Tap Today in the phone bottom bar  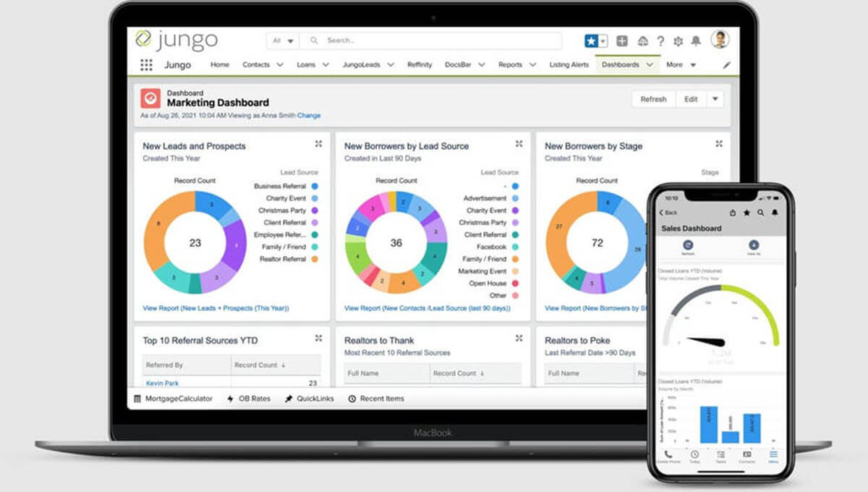(x=694, y=457)
